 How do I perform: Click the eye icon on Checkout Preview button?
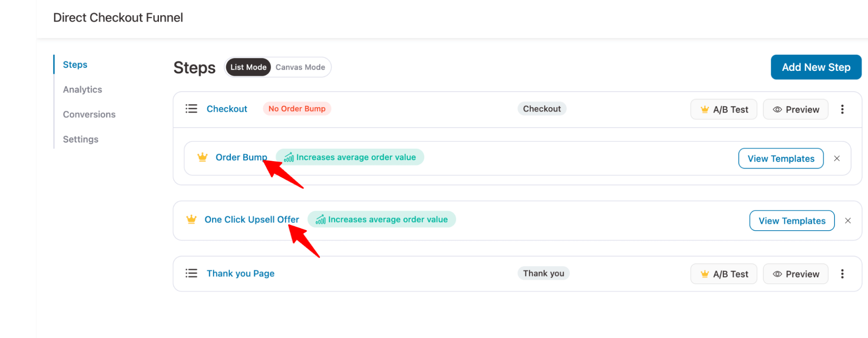pyautogui.click(x=777, y=109)
